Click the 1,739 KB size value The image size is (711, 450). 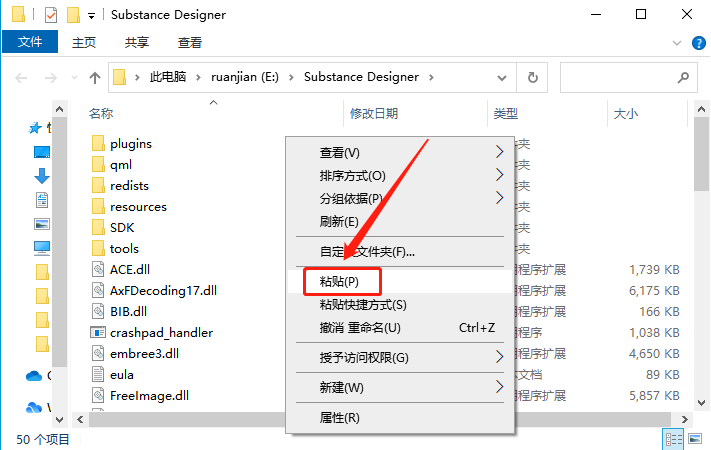pos(654,269)
